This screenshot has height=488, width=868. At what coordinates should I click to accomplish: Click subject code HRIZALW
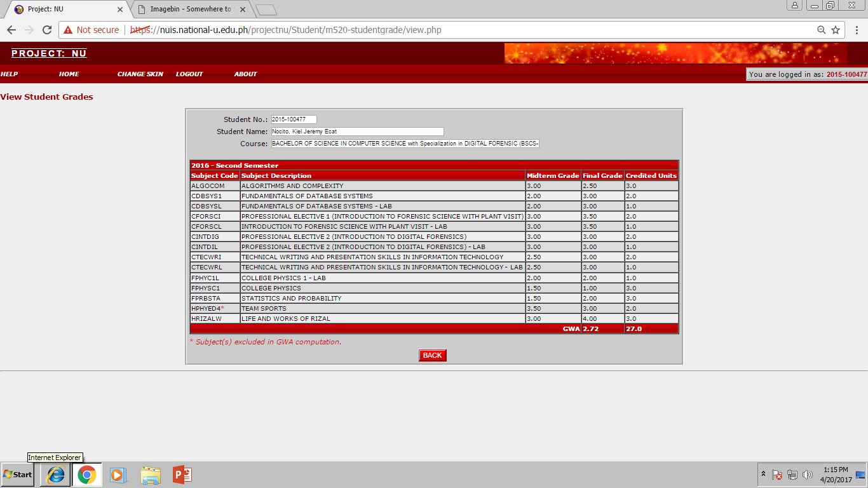coord(207,318)
